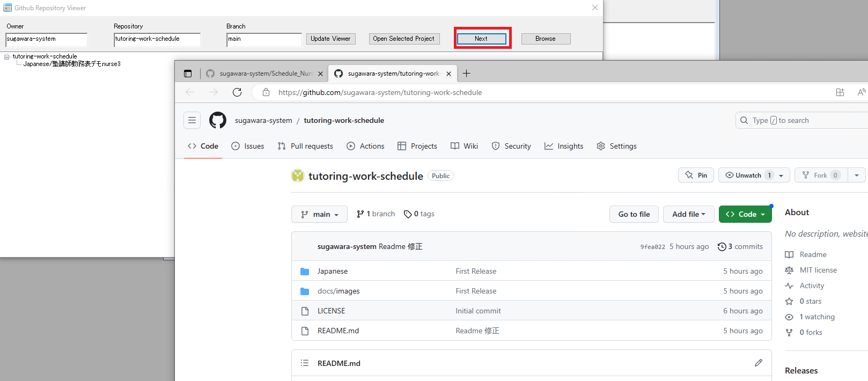
Task: Select the Settings tab
Action: [x=617, y=146]
